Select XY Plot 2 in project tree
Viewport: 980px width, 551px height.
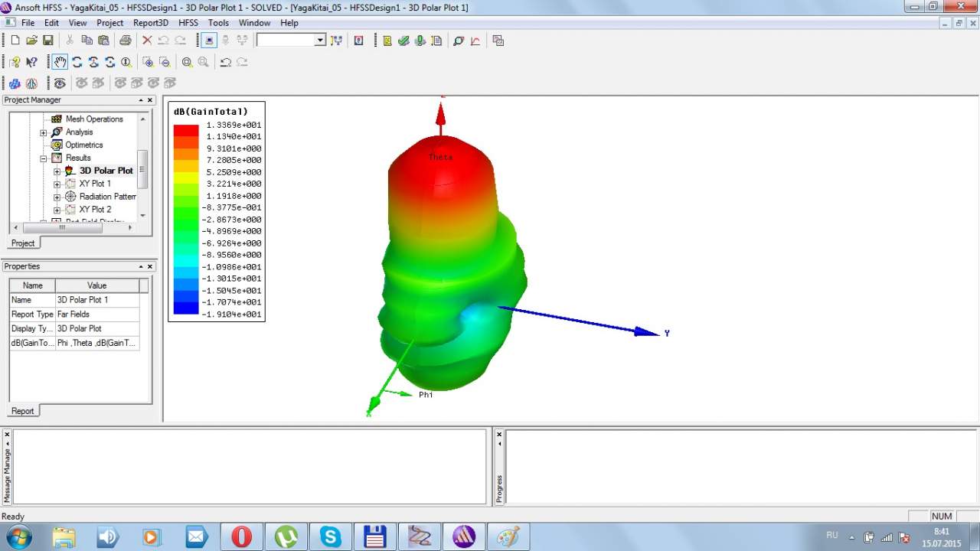click(95, 210)
